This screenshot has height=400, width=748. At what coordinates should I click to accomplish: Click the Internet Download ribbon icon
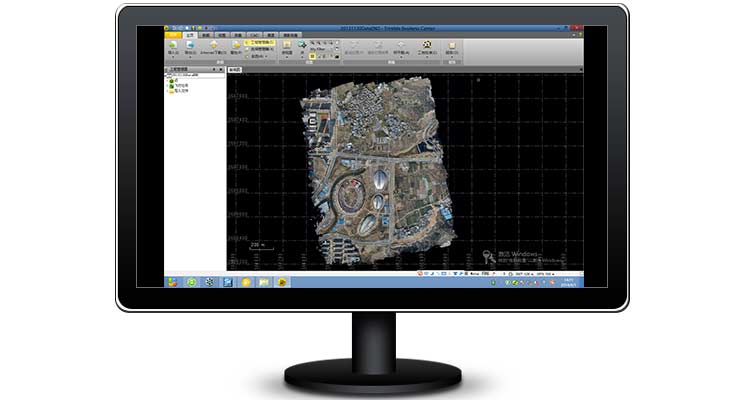coord(214,45)
